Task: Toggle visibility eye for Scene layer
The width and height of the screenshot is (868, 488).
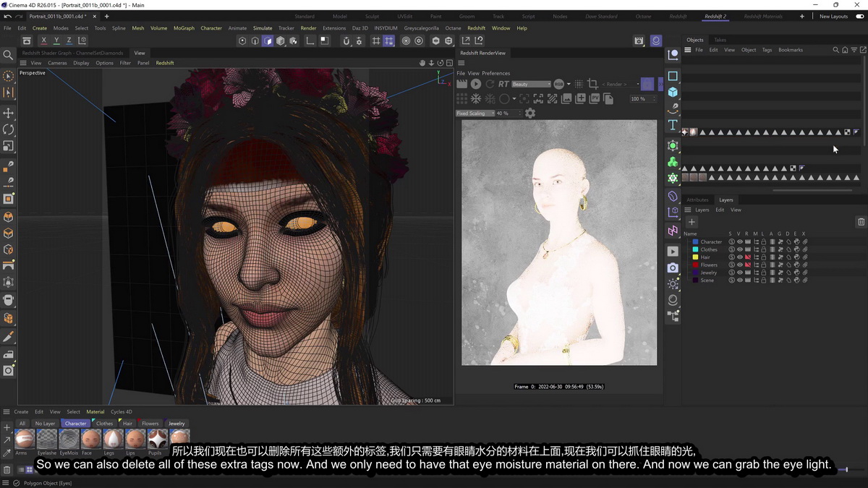Action: [740, 280]
